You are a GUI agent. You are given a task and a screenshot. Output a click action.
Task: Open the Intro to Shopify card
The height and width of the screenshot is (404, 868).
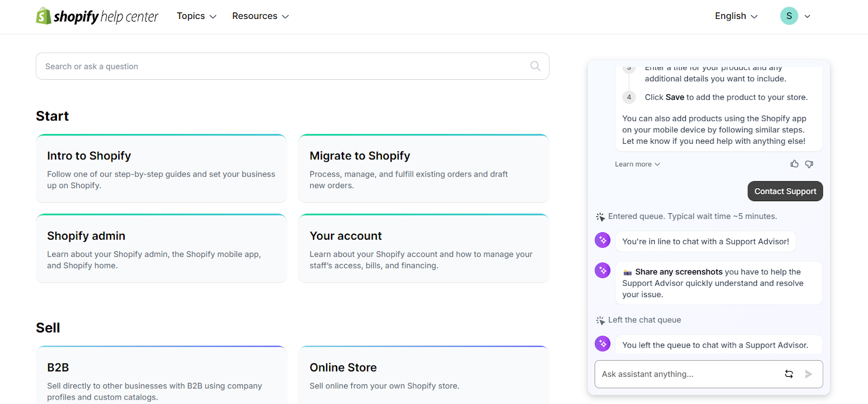pyautogui.click(x=161, y=169)
